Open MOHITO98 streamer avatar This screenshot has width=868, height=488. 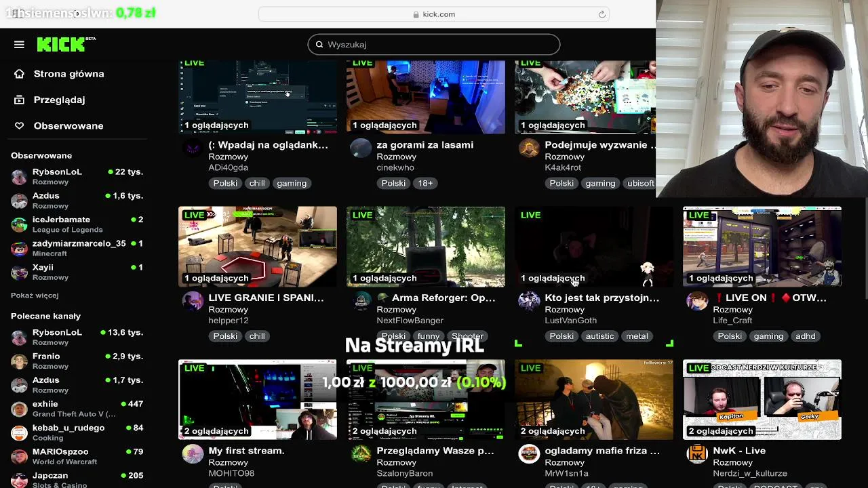[193, 454]
